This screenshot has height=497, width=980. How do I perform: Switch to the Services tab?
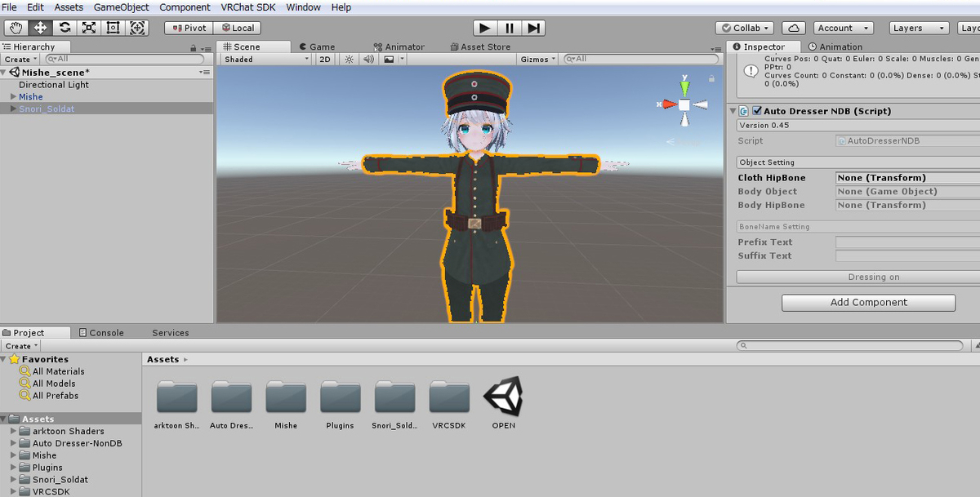(170, 333)
